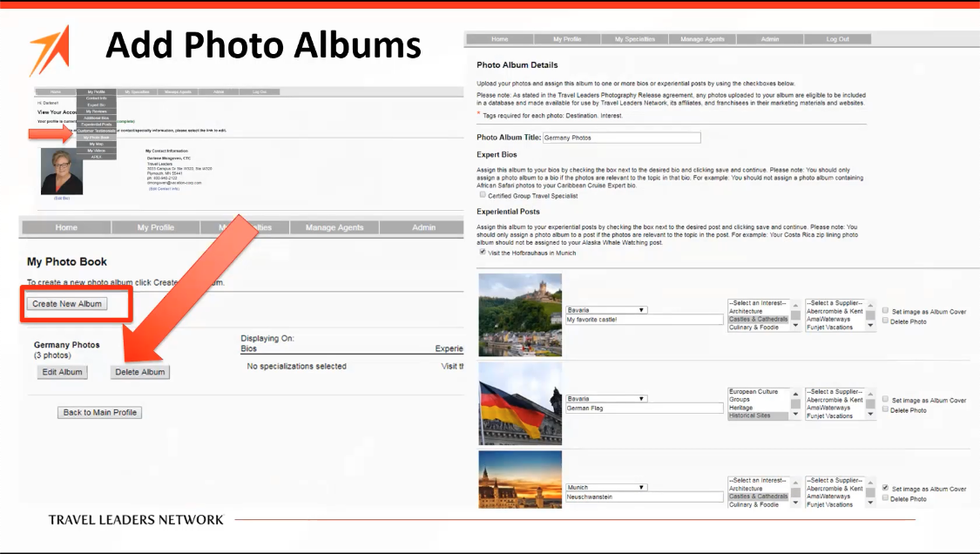Check Certified Group Travel Specialist box
Viewport: 980px width, 554px height.
click(483, 195)
